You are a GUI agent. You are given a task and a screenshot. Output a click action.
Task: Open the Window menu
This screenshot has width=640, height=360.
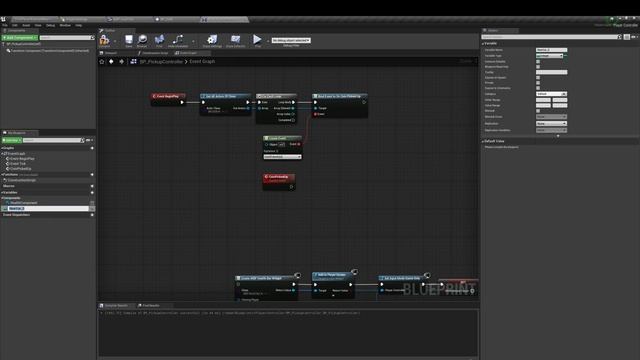[65, 25]
